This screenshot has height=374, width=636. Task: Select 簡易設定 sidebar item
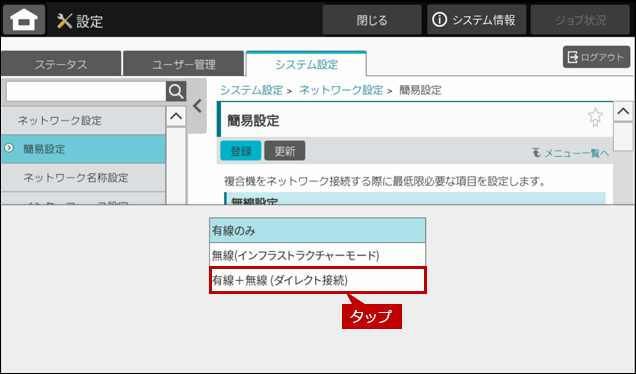(83, 149)
